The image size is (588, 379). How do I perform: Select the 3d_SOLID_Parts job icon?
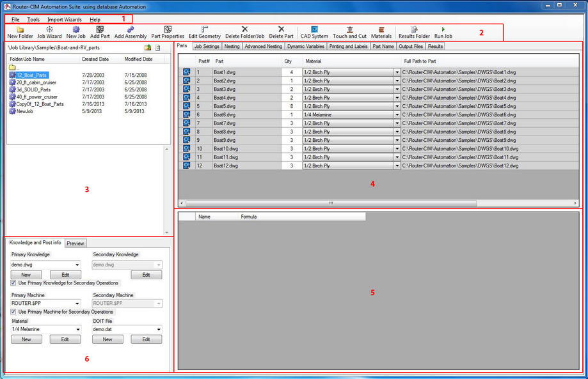click(x=12, y=89)
